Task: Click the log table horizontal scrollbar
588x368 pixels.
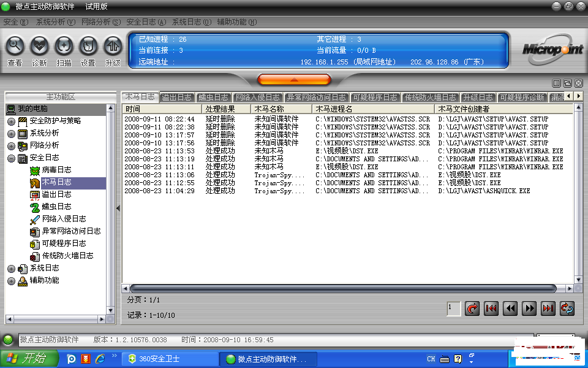Action: click(x=342, y=288)
